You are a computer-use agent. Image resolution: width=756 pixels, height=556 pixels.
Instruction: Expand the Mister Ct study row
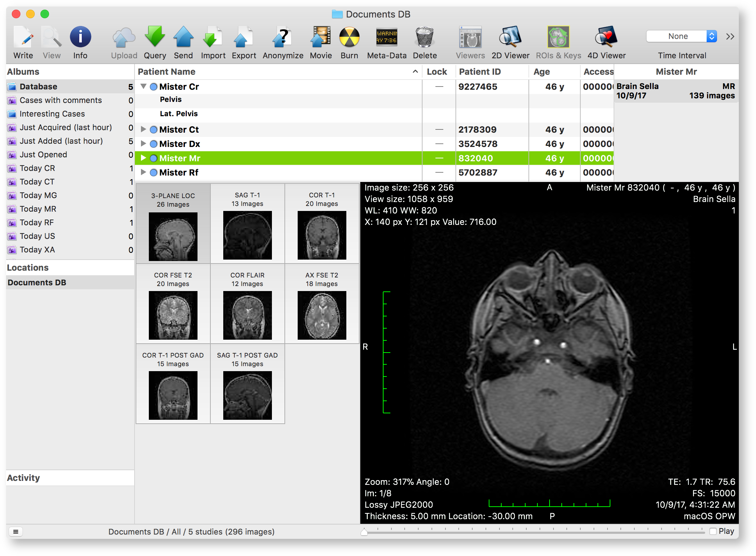coord(143,129)
